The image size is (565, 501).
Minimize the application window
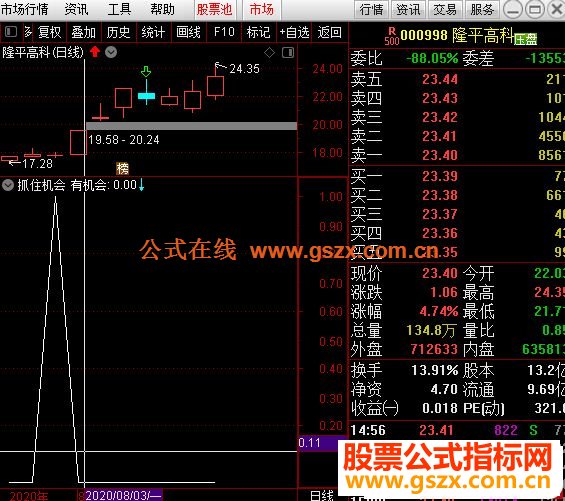click(512, 9)
